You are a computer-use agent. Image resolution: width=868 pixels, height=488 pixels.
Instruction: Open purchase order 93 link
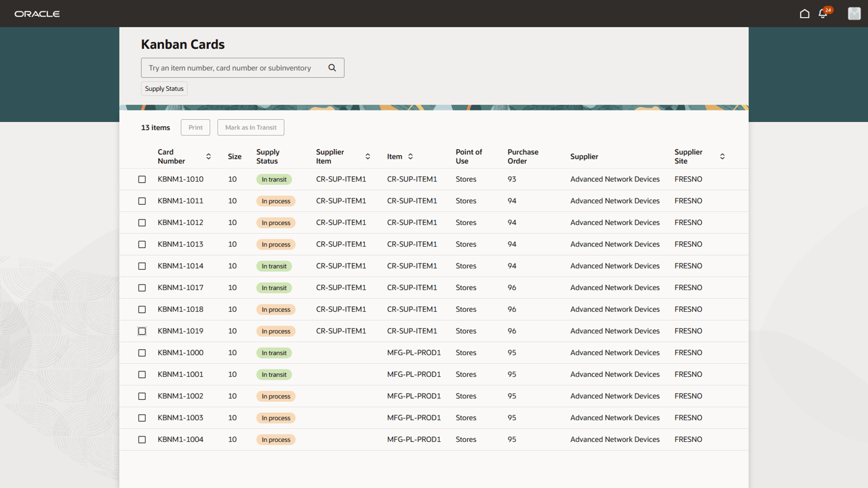(511, 179)
